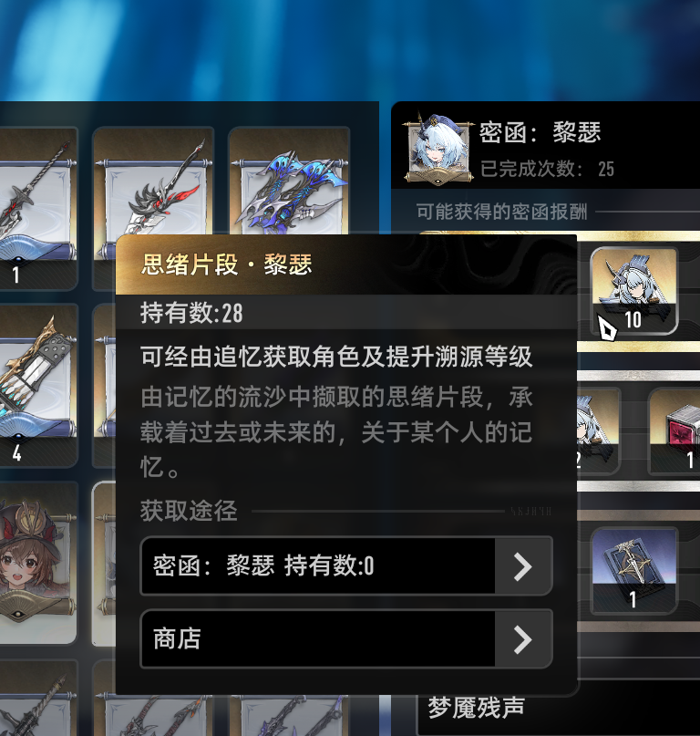
Task: Select the dark spear scroll card with count 1
Action: pyautogui.click(x=37, y=209)
